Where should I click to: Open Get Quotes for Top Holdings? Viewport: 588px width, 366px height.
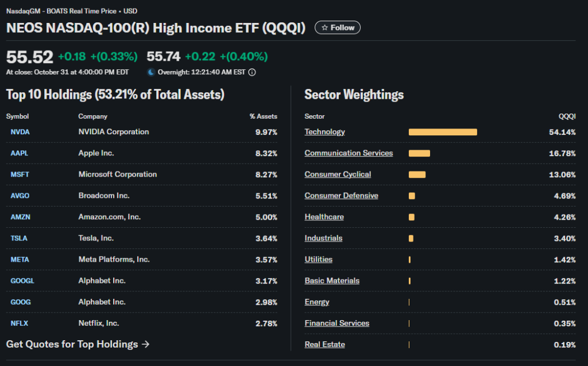(x=78, y=344)
